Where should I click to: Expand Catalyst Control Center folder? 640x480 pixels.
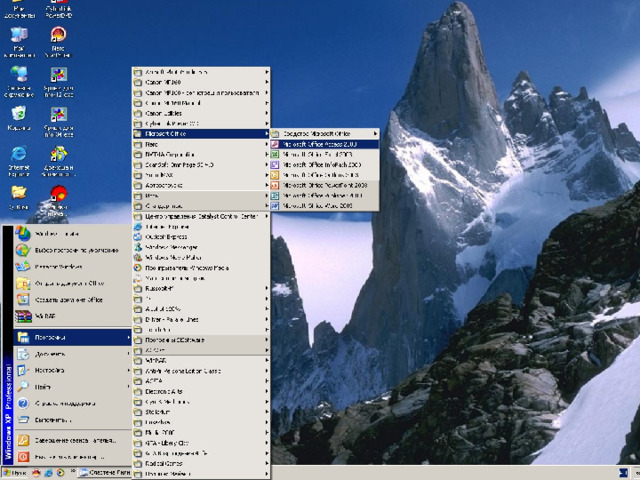[201, 216]
